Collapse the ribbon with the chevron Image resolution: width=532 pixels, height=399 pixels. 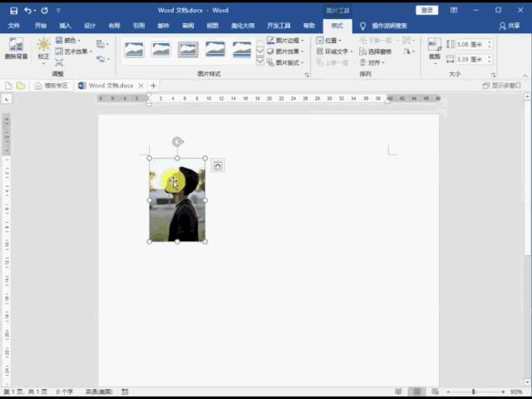525,76
